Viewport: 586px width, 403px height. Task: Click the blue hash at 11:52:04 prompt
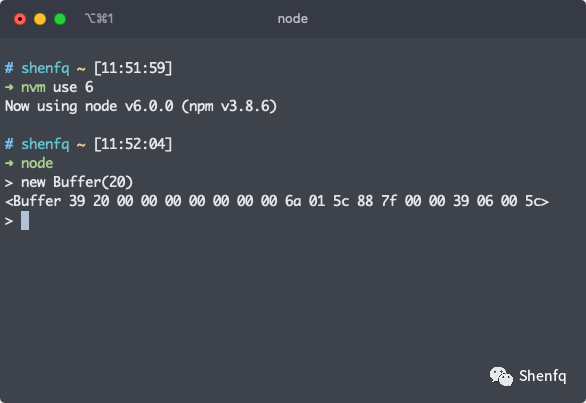pos(9,144)
